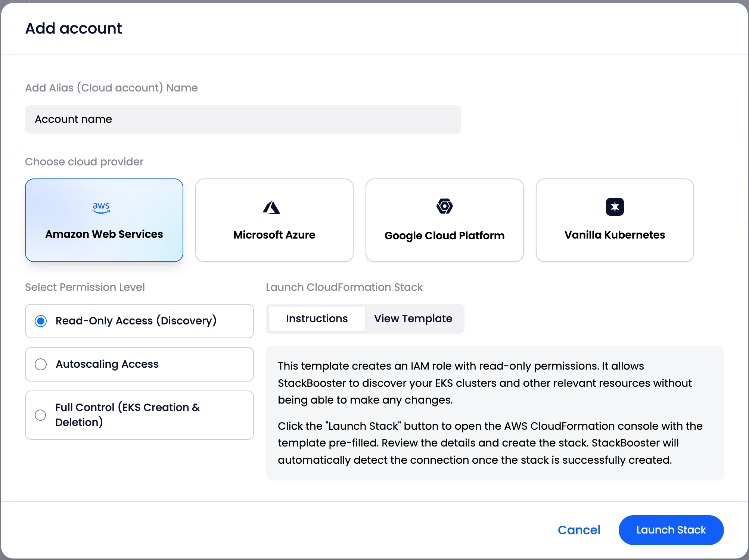Viewport: 749px width, 560px height.
Task: Click the 'Click the Launch Stack button' paragraph
Action: point(490,443)
